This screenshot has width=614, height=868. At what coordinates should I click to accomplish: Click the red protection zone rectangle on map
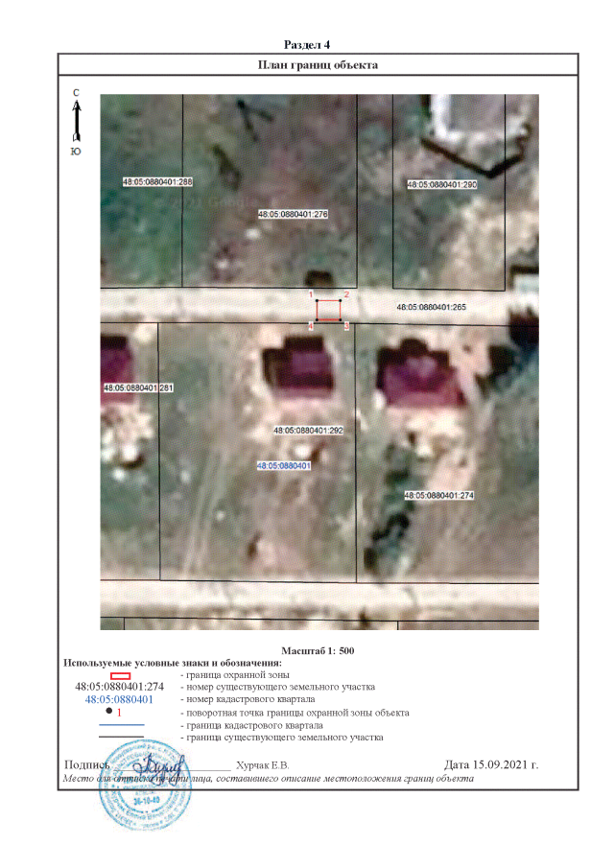(x=329, y=310)
